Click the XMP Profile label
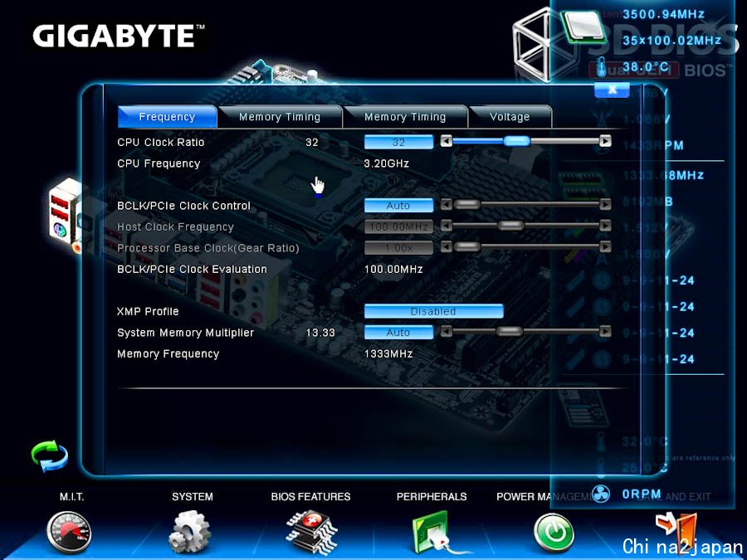The image size is (747, 560). click(x=148, y=311)
